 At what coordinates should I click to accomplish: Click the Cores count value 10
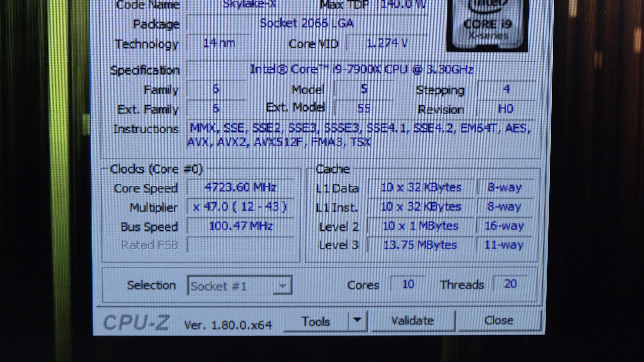tap(408, 284)
